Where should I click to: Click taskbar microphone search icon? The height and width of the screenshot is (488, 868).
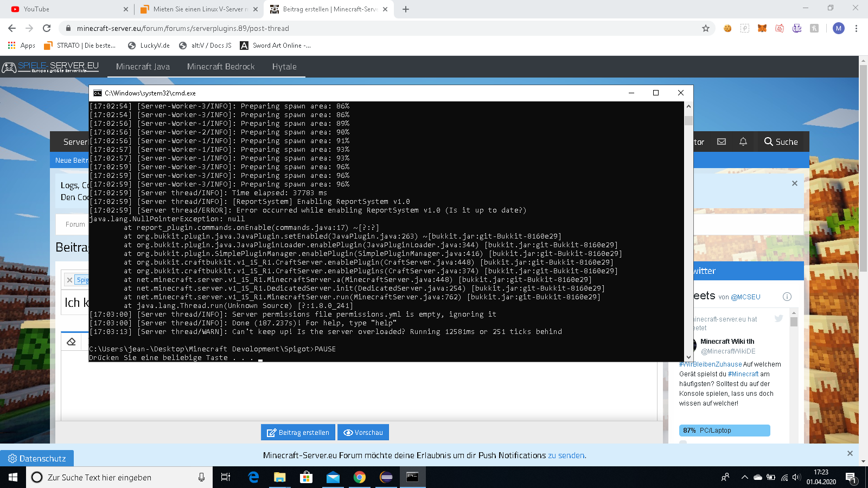coord(201,477)
